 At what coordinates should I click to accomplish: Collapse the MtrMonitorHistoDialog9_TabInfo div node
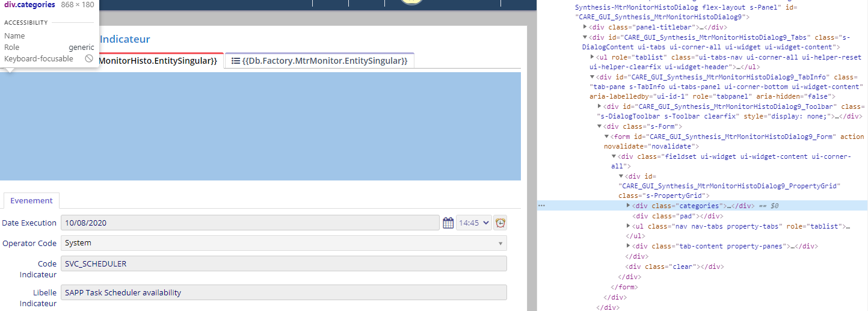(x=593, y=77)
